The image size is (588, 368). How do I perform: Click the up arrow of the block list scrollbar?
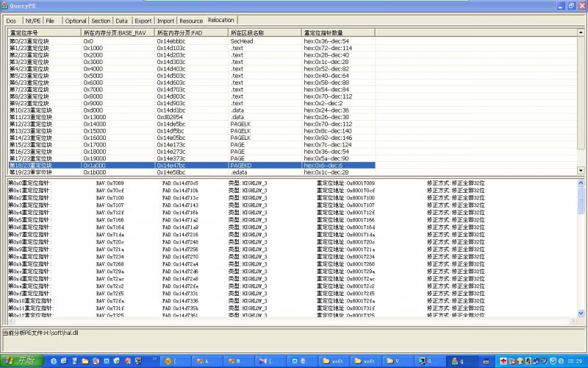(x=581, y=32)
